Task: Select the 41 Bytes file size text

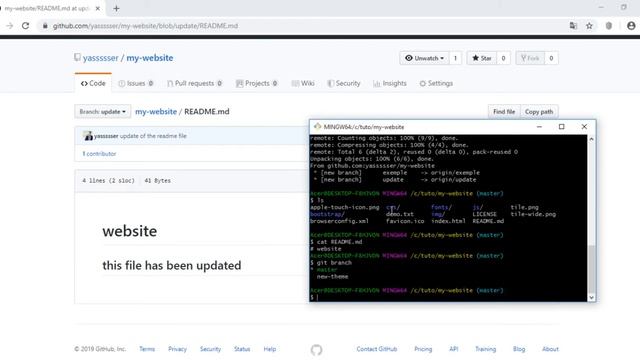Action: point(158,180)
